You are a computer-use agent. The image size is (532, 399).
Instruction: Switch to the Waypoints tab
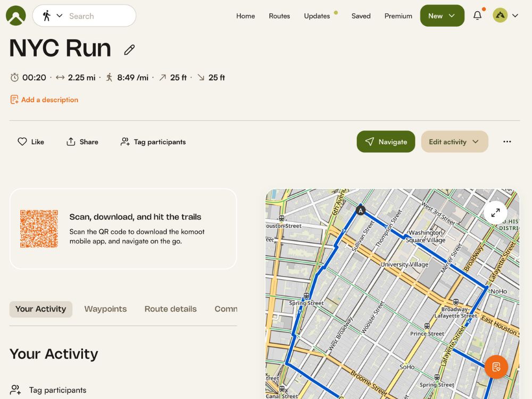coord(105,309)
